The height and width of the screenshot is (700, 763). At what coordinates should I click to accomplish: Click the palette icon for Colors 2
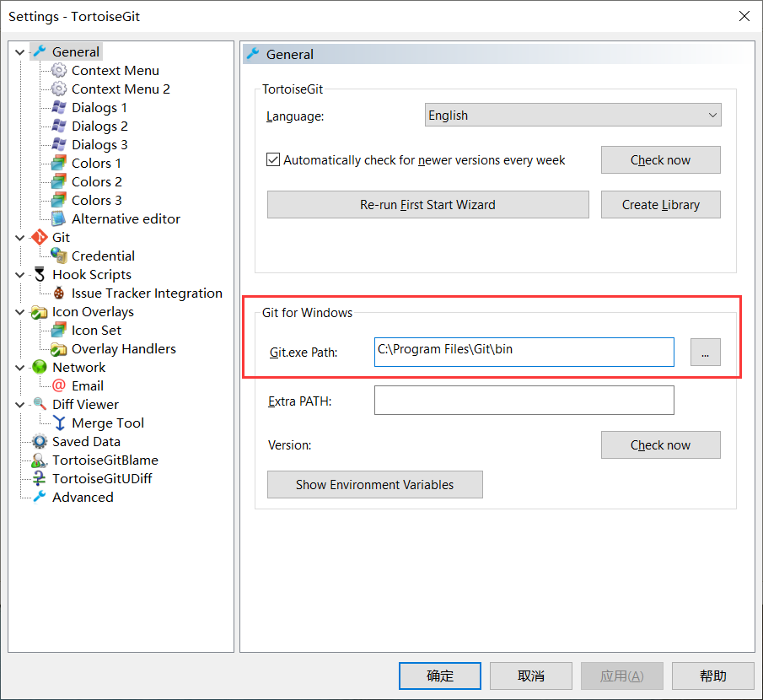[59, 181]
